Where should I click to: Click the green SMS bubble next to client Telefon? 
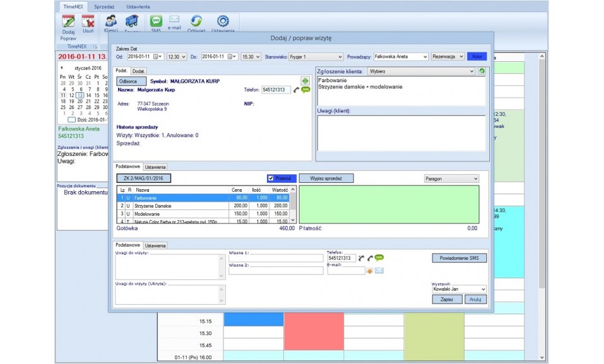point(306,90)
